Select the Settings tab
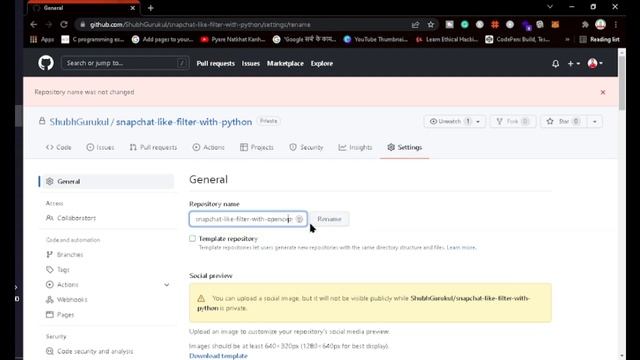Screen dimensions: 640x360 tap(404, 147)
